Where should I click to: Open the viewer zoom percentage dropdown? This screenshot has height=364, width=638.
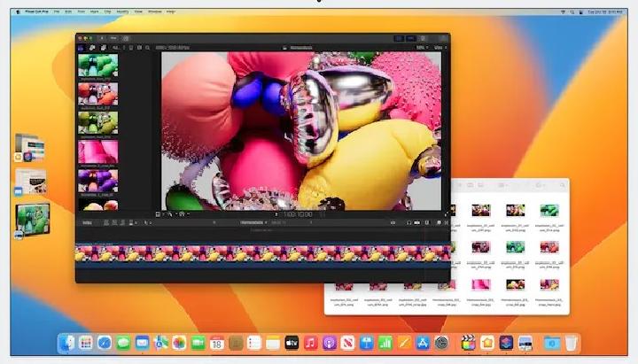[x=420, y=49]
